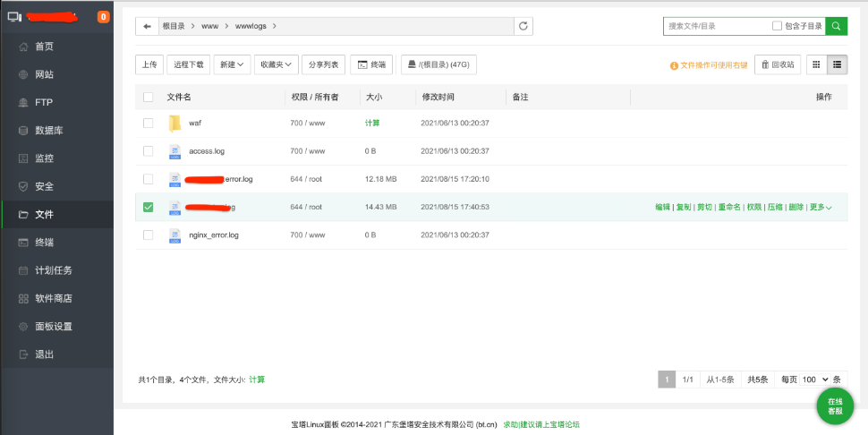868x435 pixels.
Task: Click the green search magnifier button
Action: [836, 26]
